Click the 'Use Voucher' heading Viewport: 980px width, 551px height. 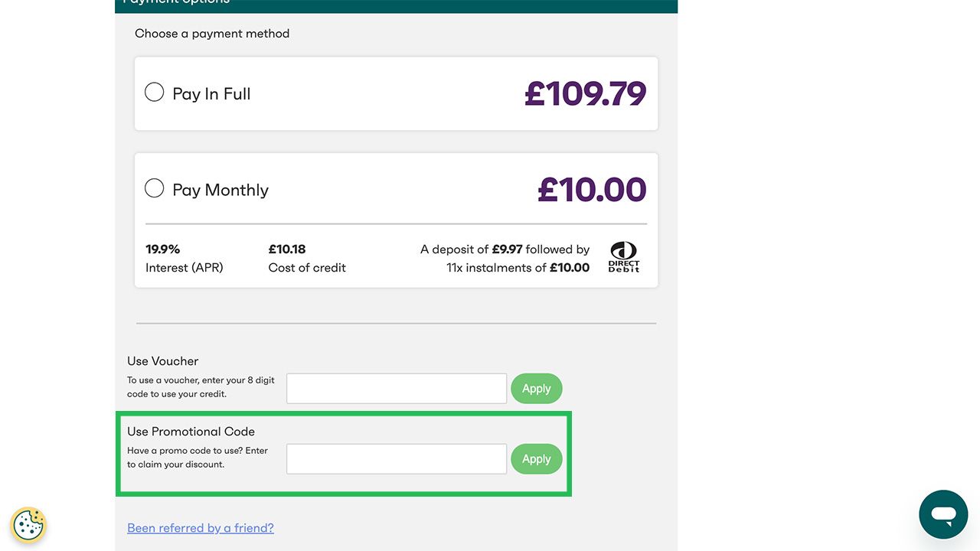[163, 361]
